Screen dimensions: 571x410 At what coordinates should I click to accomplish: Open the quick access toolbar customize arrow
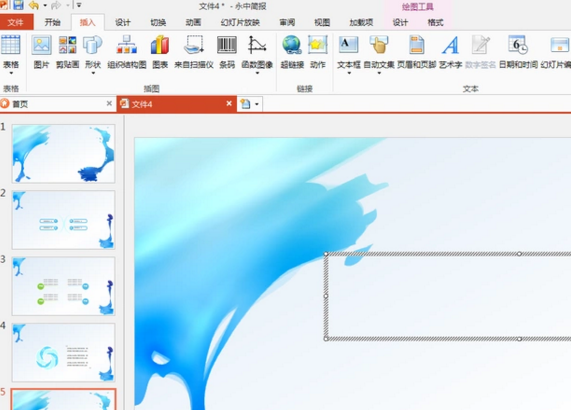(x=79, y=5)
